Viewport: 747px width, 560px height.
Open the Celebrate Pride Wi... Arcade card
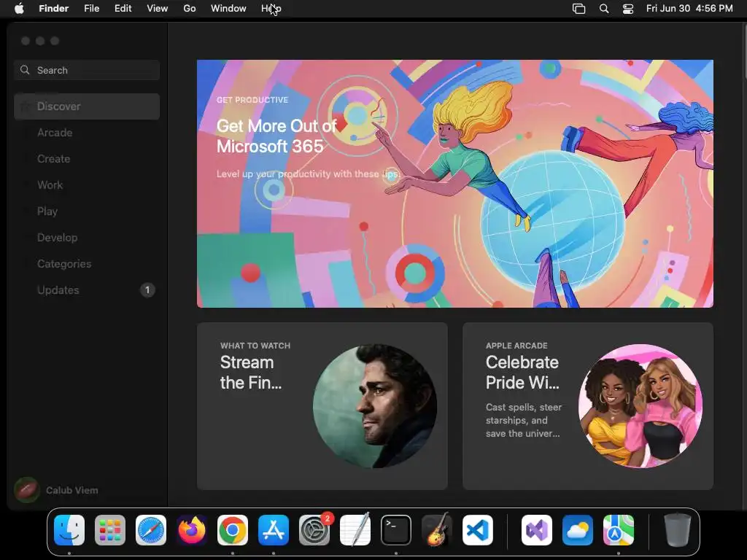[x=588, y=406]
